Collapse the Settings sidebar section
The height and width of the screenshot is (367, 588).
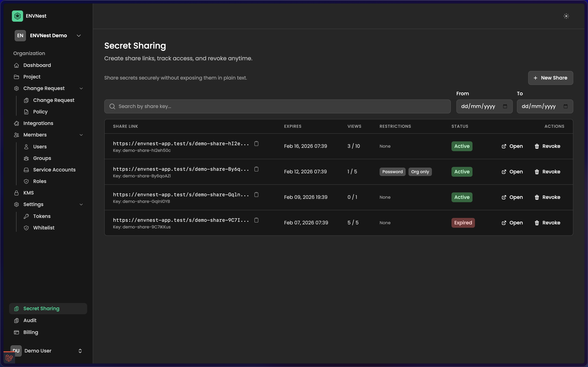tap(81, 204)
